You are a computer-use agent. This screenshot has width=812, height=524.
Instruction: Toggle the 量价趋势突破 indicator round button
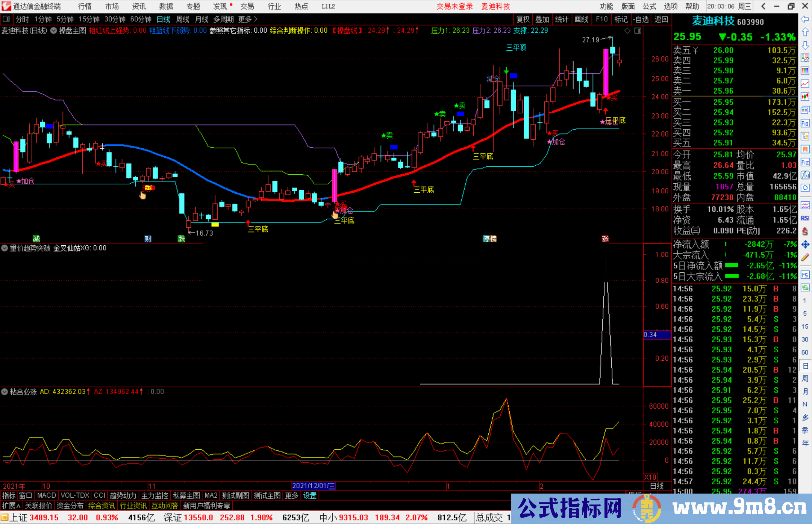(5, 248)
